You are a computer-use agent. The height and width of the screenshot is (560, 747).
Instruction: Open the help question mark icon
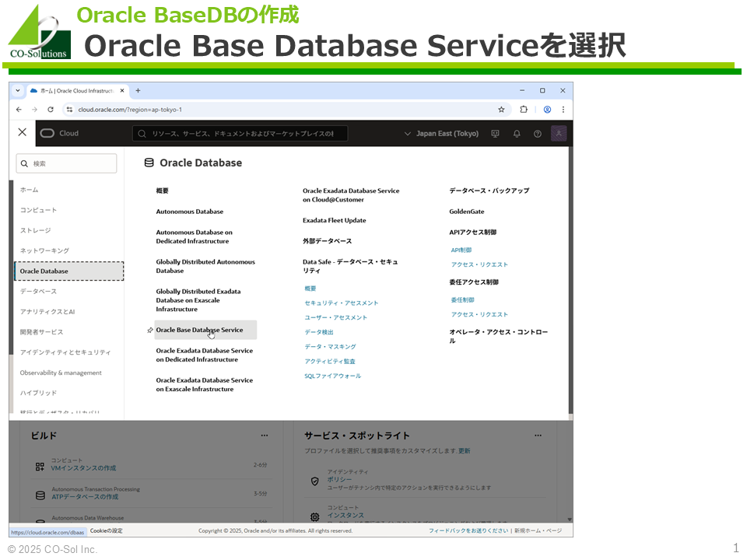538,134
